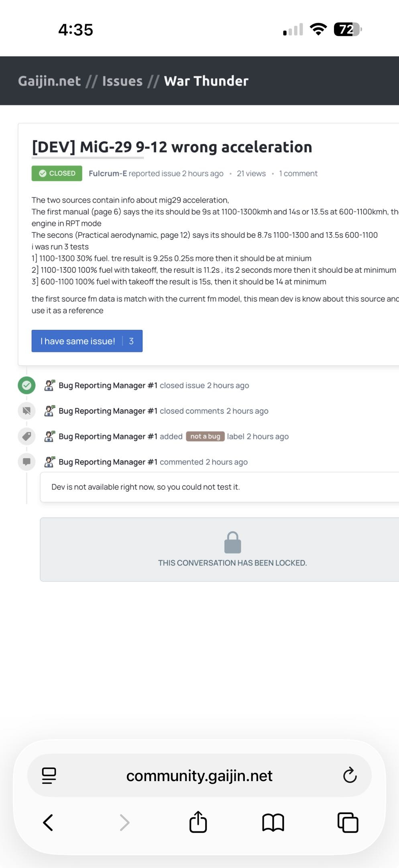The width and height of the screenshot is (399, 868).
Task: Tap the page reader options icon in address bar
Action: pos(49,775)
